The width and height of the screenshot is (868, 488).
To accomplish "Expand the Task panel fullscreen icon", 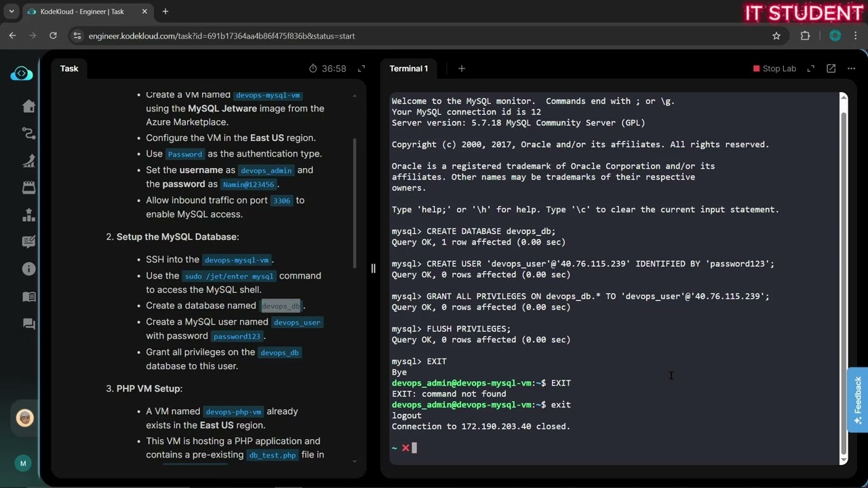I will (x=361, y=68).
